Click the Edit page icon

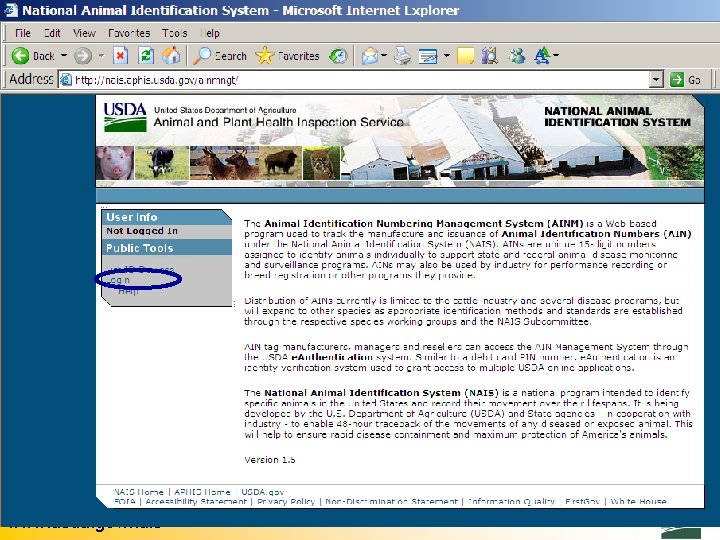[x=428, y=56]
